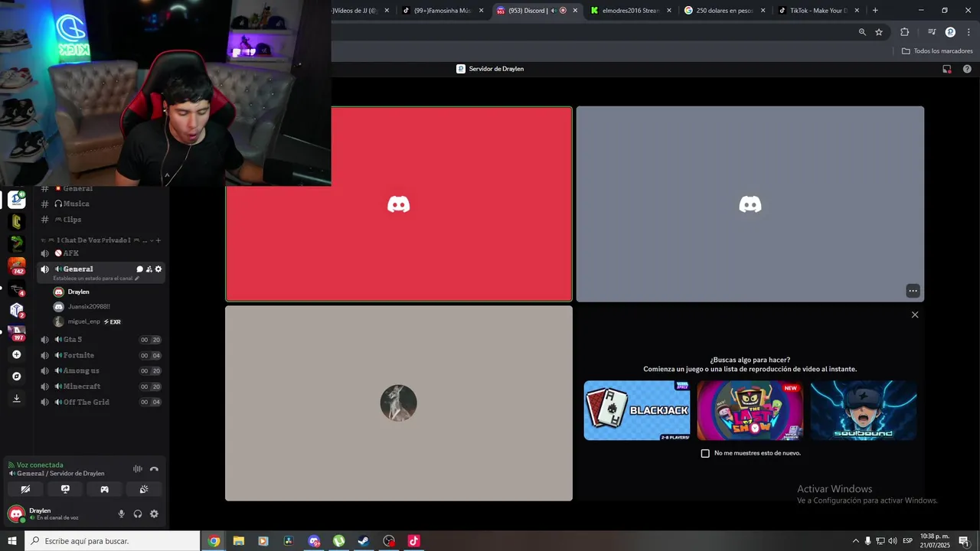
Task: Edit General voice channel settings gear
Action: click(x=158, y=269)
